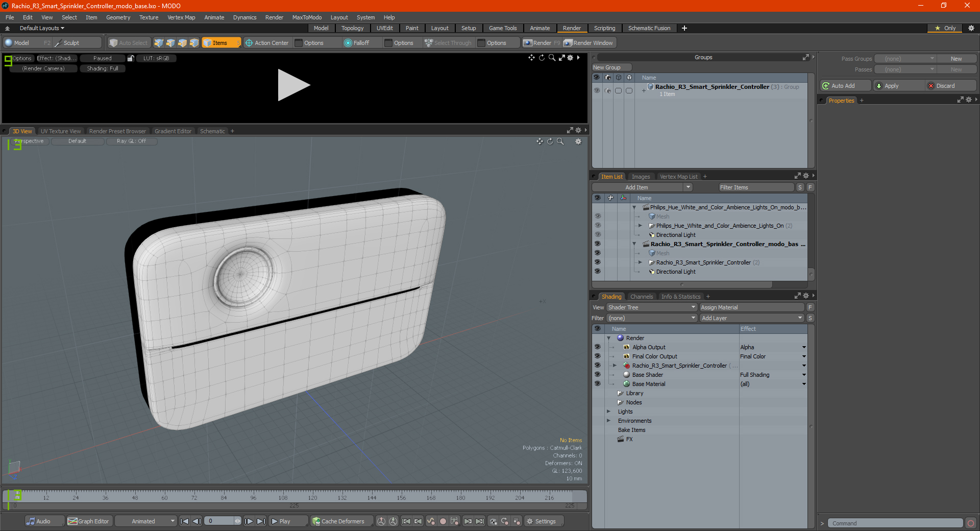Click the Auto Add button
Screen dimensions: 980x531
coord(845,86)
